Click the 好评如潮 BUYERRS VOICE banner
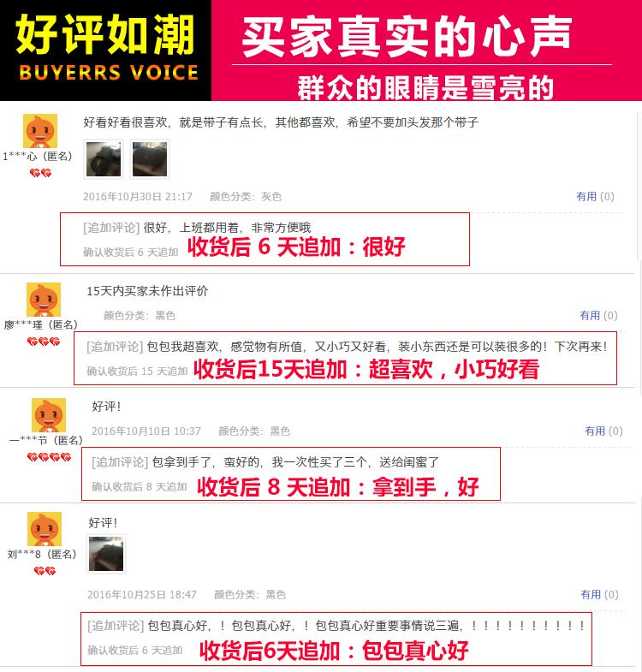Image resolution: width=642 pixels, height=672 pixels. point(106,51)
